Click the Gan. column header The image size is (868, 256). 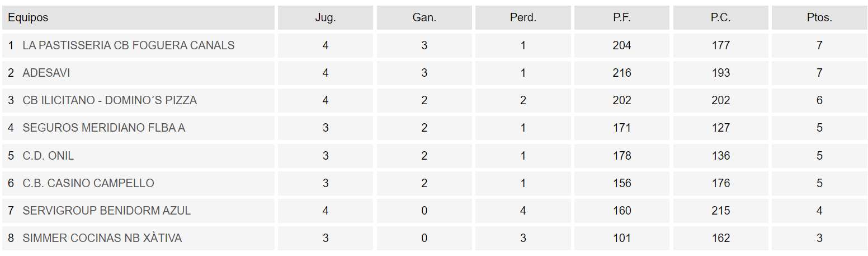(424, 17)
